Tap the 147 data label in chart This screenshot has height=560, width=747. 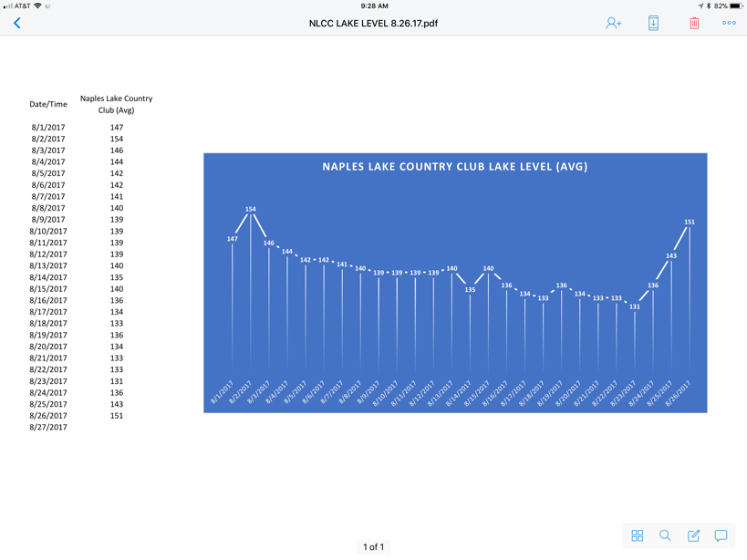pos(232,239)
